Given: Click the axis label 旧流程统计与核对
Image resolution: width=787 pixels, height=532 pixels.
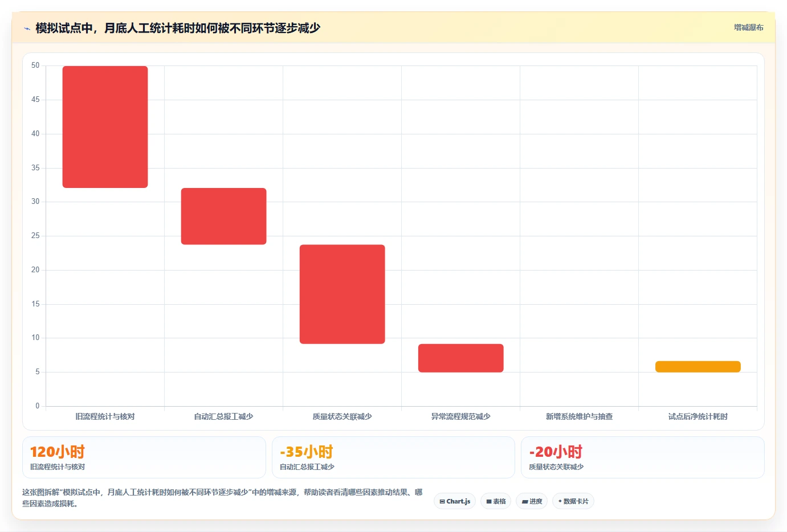Looking at the screenshot, I should coord(105,416).
